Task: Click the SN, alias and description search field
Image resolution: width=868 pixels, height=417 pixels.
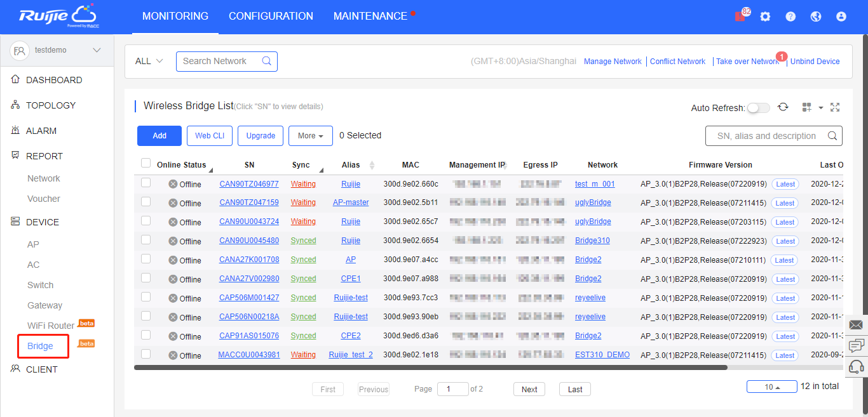Action: (766, 136)
